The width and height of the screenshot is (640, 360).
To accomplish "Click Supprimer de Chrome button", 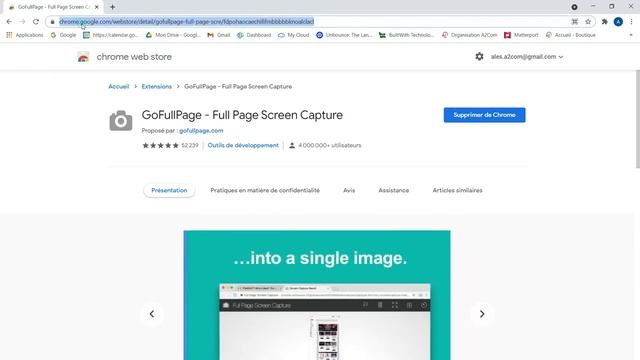I will coord(484,115).
